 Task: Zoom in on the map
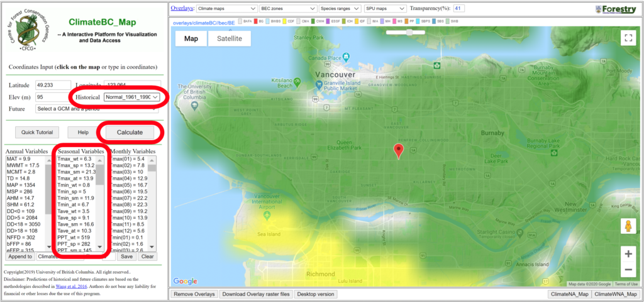click(x=627, y=253)
